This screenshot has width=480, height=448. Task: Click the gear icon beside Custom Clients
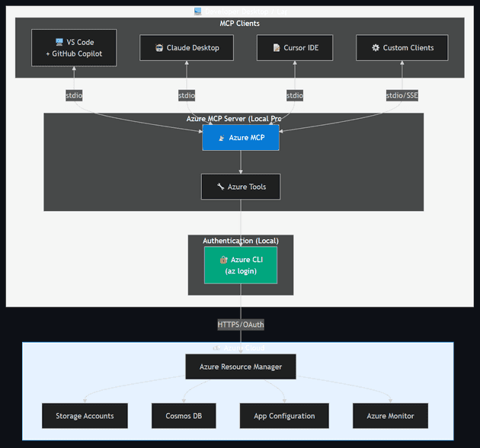coord(375,48)
